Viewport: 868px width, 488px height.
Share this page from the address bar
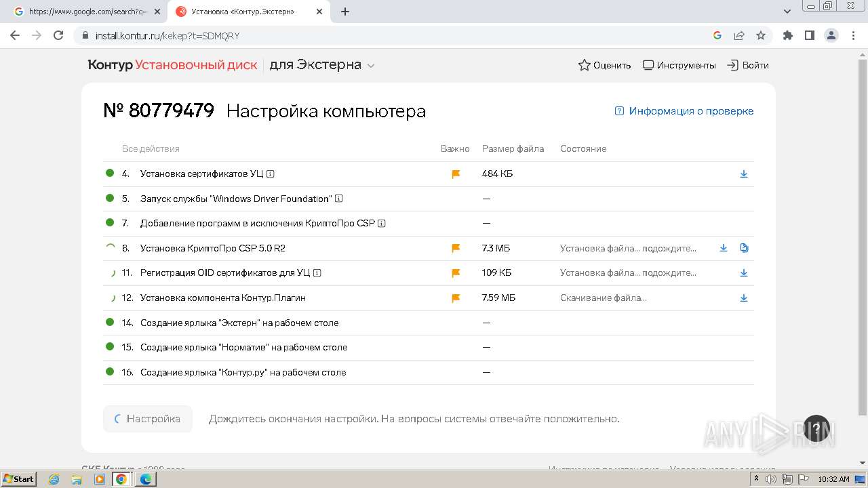[x=739, y=35]
